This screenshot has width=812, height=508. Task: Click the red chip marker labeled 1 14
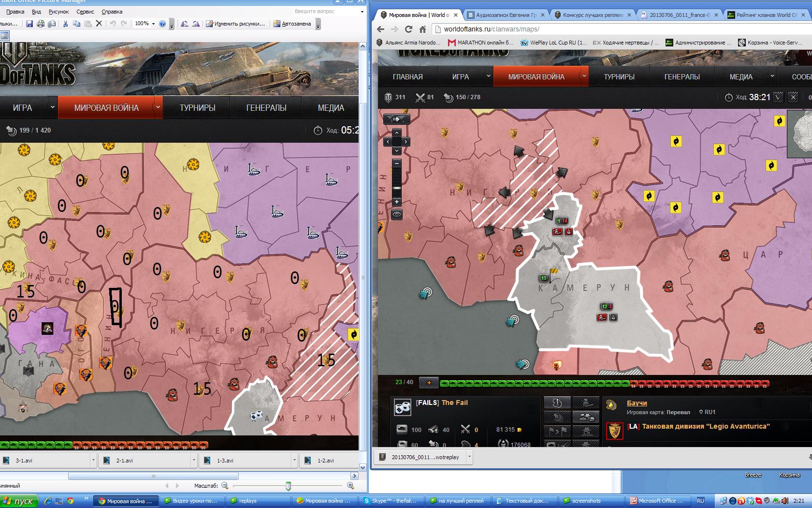coord(562,221)
